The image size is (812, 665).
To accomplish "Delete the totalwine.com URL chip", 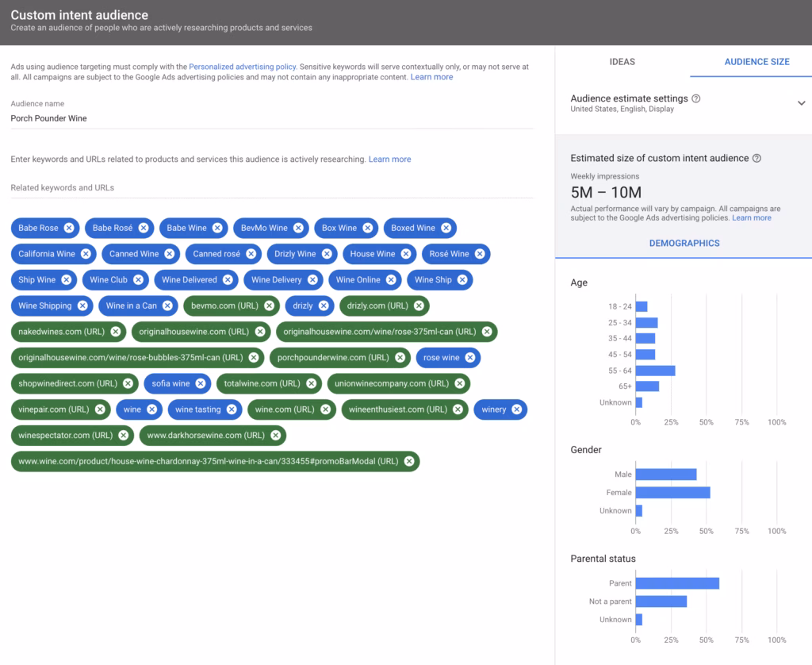I will [x=311, y=383].
